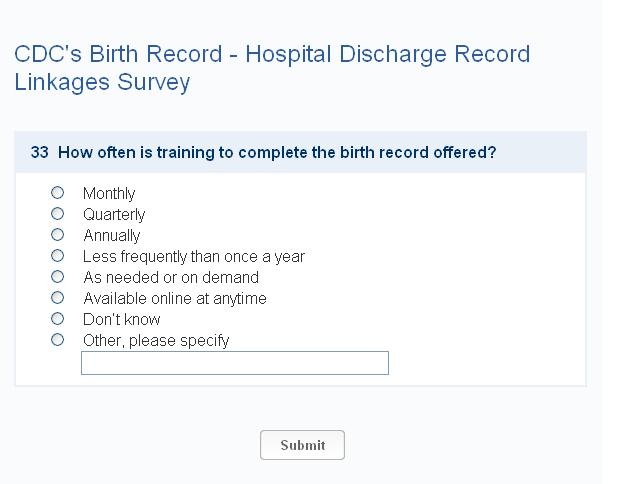Screen dimensions: 640x484
Task: Click the 'Quarterly' label text
Action: pyautogui.click(x=114, y=215)
